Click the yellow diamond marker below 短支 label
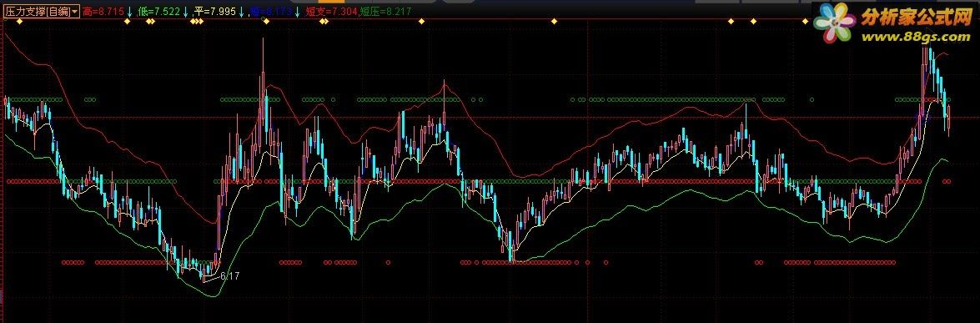 [x=323, y=22]
